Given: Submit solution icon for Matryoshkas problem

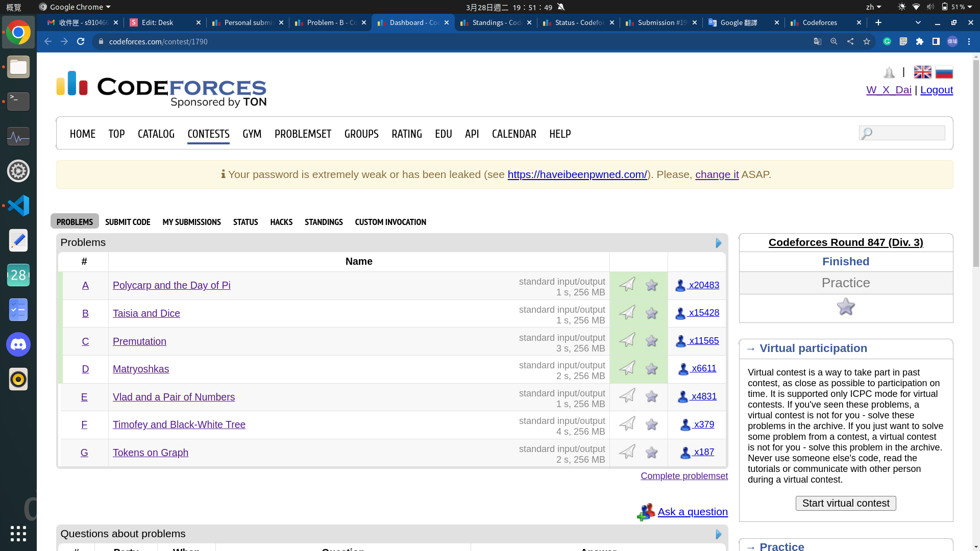Looking at the screenshot, I should point(627,368).
